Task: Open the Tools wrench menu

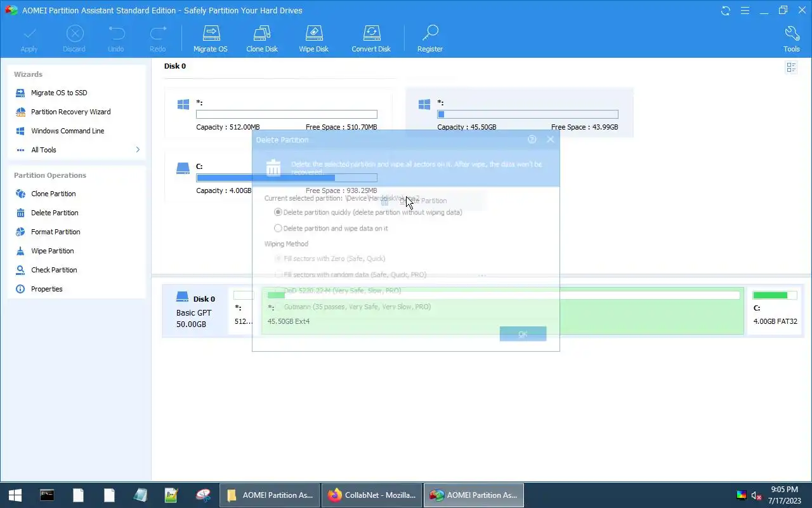Action: click(792, 39)
